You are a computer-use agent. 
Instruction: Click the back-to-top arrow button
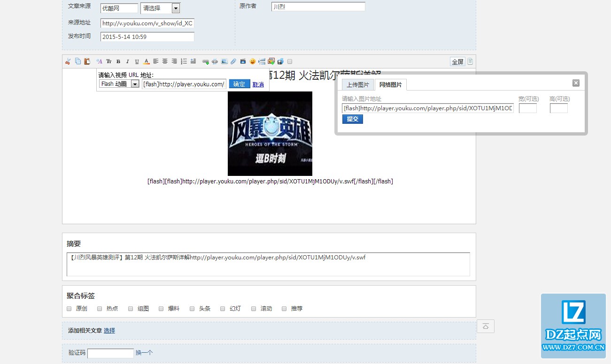(486, 326)
